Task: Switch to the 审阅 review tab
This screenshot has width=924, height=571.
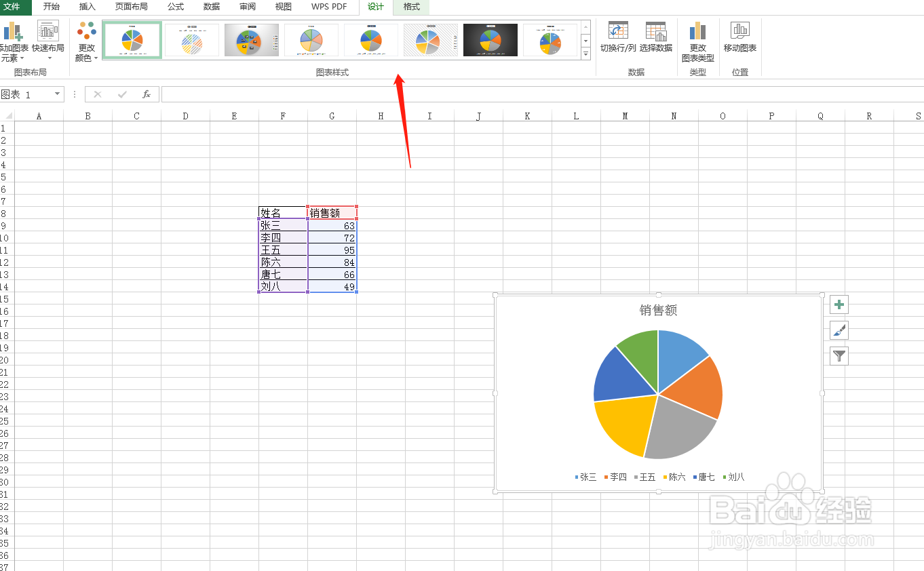Action: [248, 7]
